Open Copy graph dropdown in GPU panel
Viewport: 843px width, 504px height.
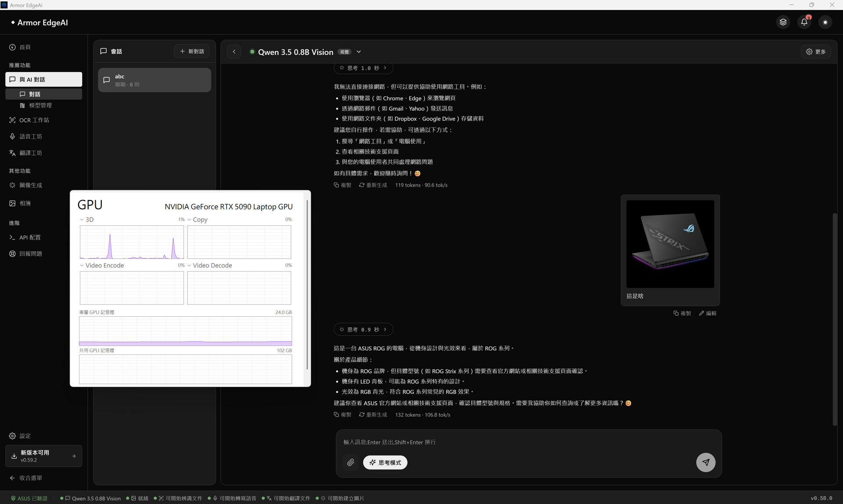[x=189, y=220]
